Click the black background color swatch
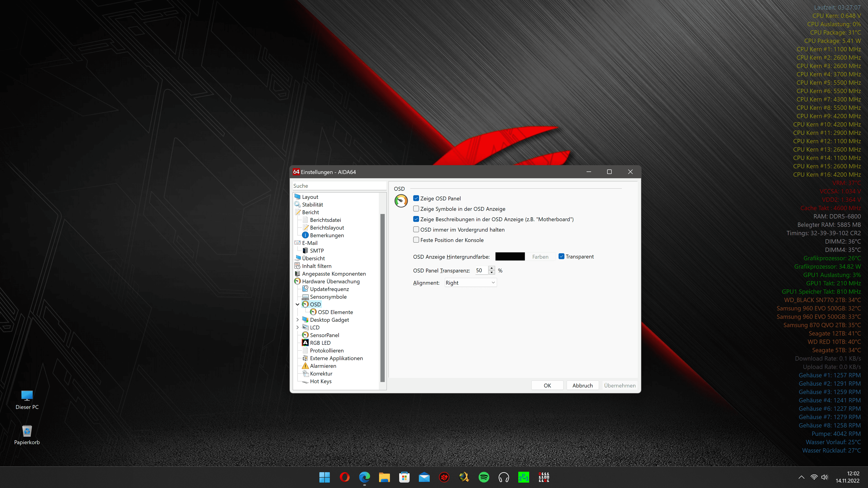868x488 pixels. (x=510, y=256)
